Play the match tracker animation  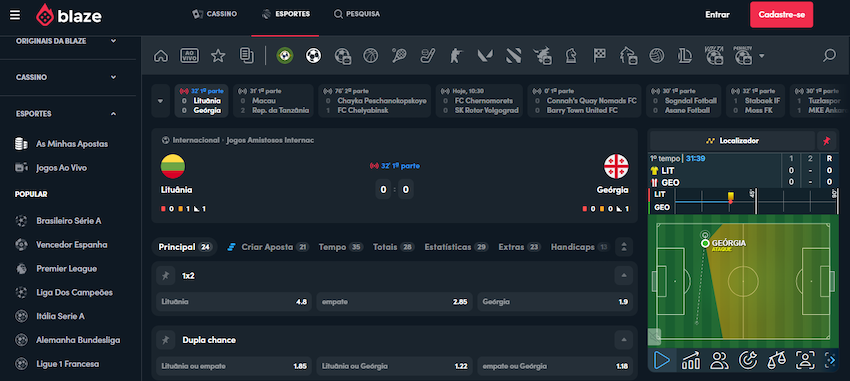pos(662,360)
